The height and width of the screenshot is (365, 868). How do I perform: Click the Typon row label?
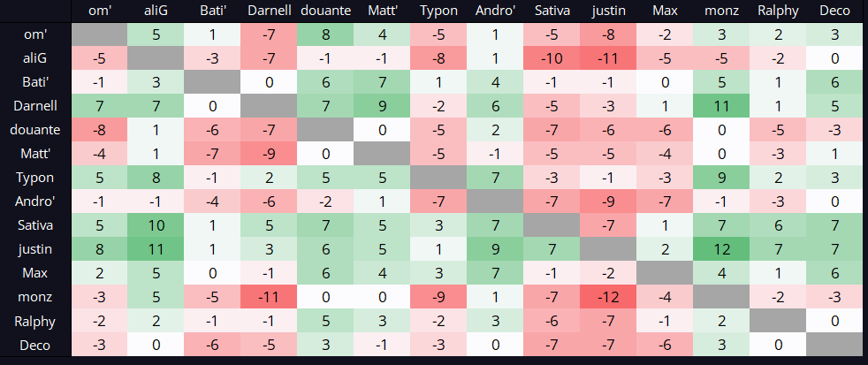click(36, 176)
